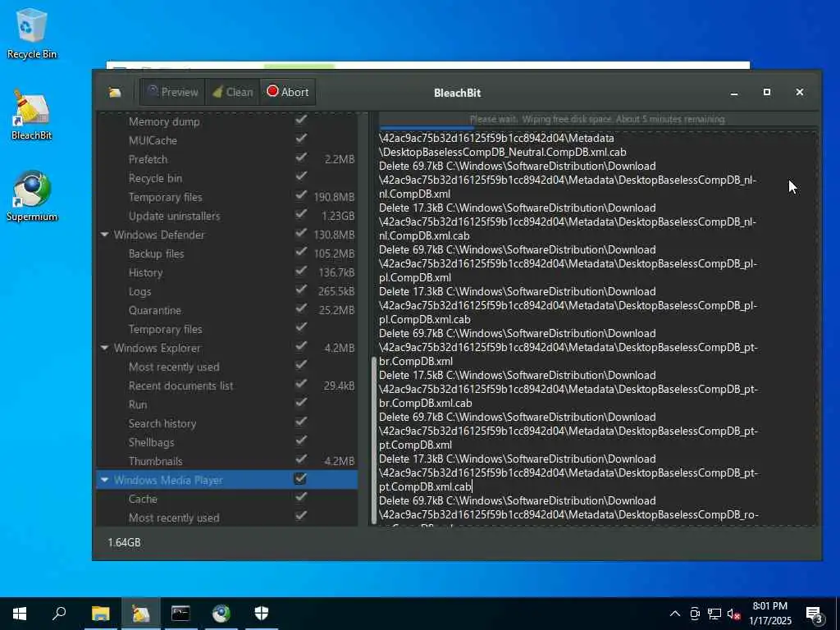This screenshot has height=630, width=840.
Task: Click the 190.8MB Temporary files size
Action: tap(334, 197)
